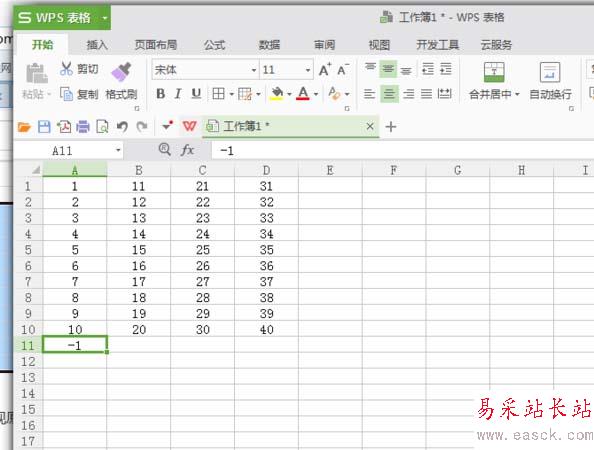Expand the font color dropdown arrow
This screenshot has height=450, width=594.
pos(316,94)
